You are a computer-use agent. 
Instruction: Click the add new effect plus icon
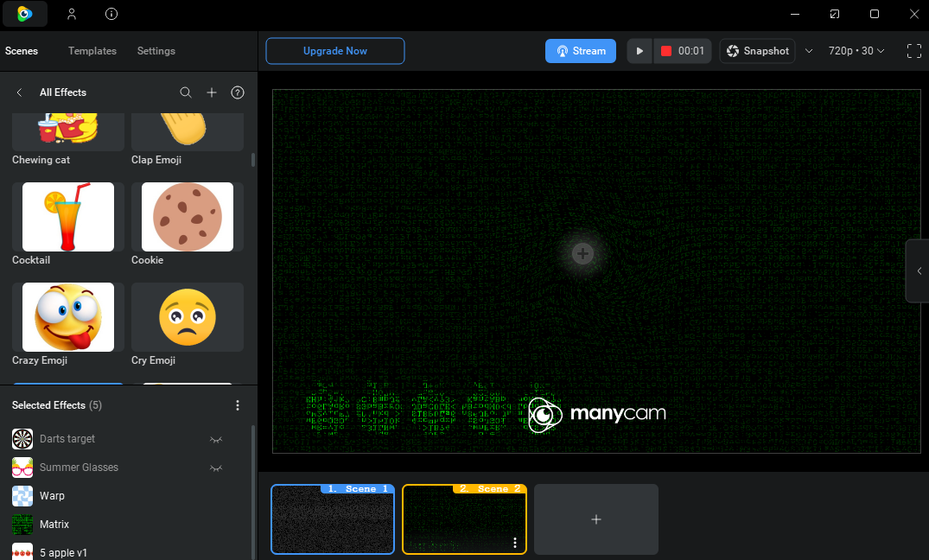pyautogui.click(x=212, y=92)
